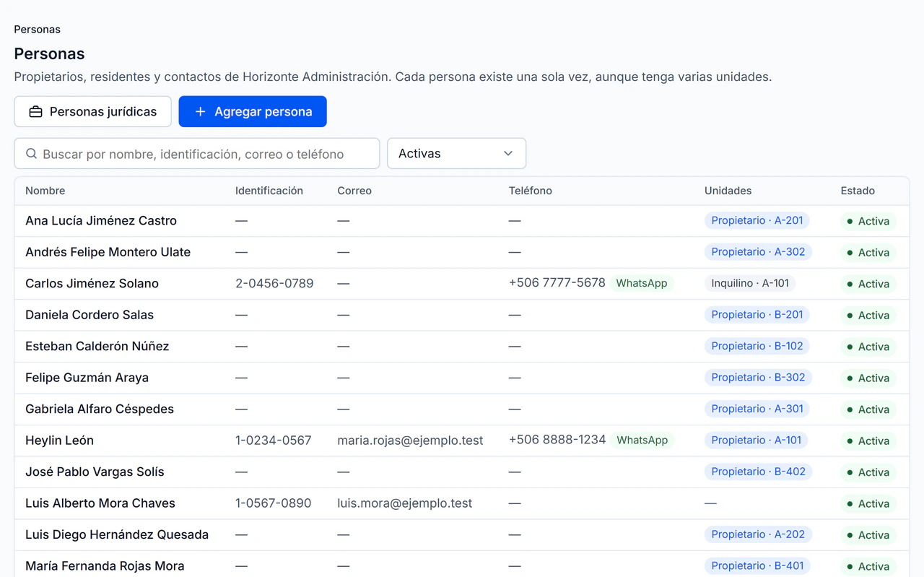The height and width of the screenshot is (577, 924).
Task: Click the Correo column header
Action: pyautogui.click(x=354, y=191)
